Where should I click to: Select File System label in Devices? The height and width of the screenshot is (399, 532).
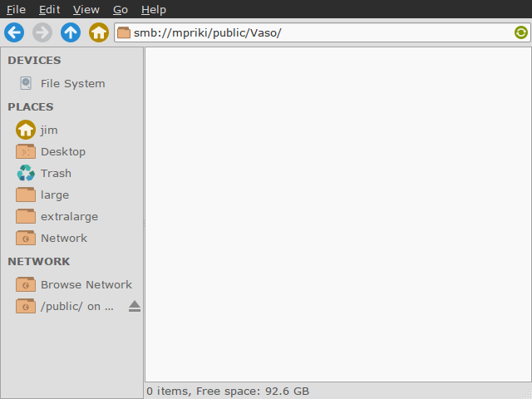click(x=73, y=83)
